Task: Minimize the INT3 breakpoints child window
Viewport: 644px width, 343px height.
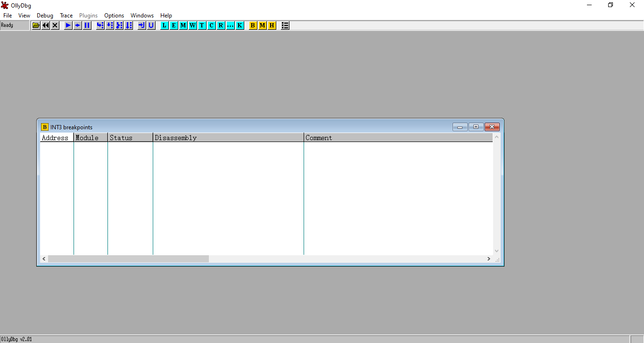Action: tap(460, 127)
